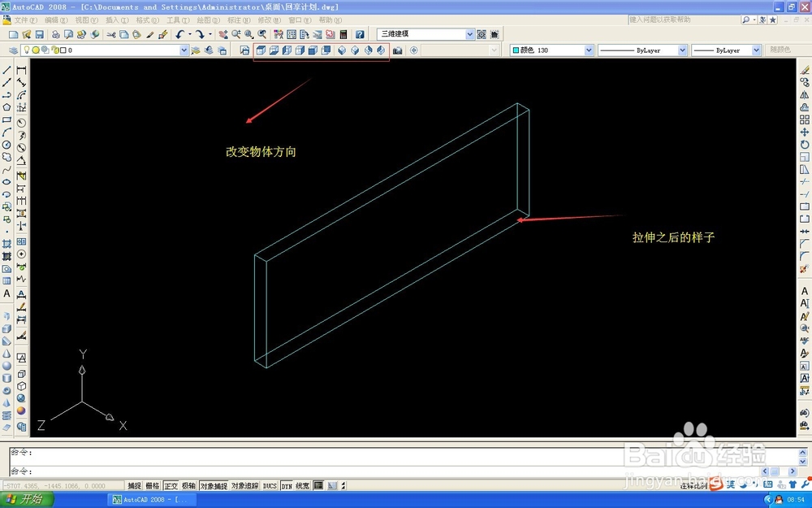Image resolution: width=812 pixels, height=508 pixels.
Task: Expand the layer list dropdown
Action: [x=184, y=50]
